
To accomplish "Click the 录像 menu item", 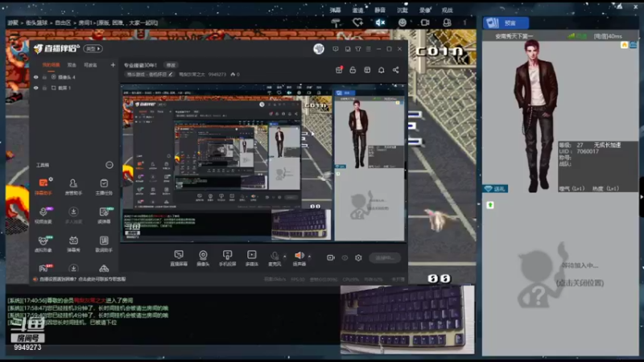I will click(425, 10).
